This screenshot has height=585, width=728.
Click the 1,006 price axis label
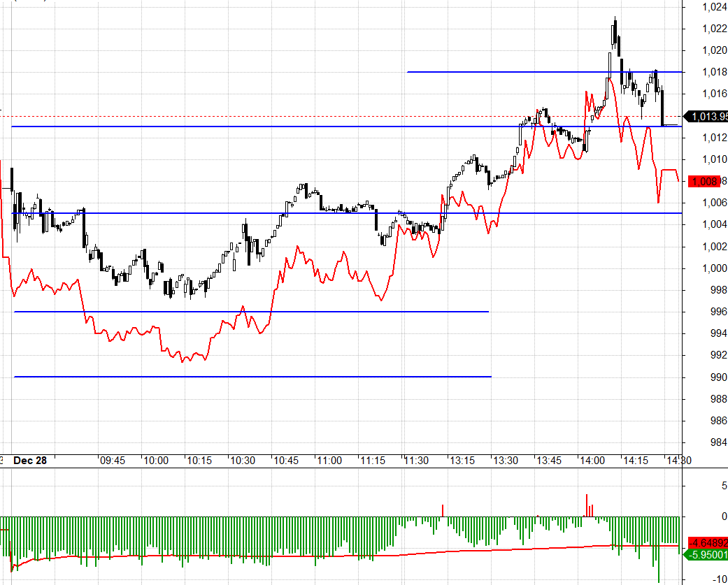click(x=715, y=202)
